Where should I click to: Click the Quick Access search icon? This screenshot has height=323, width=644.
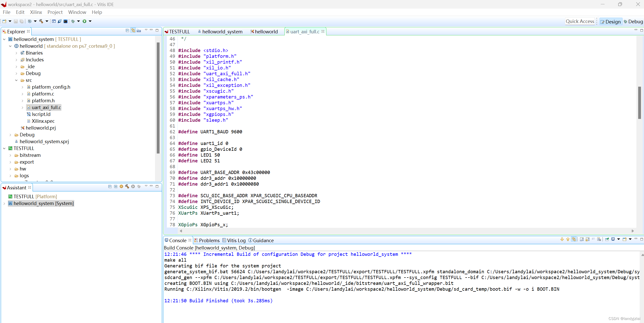579,21
